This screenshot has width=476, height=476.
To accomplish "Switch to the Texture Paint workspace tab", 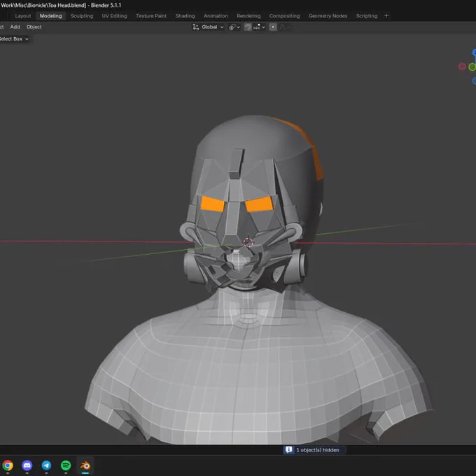I will 151,16.
